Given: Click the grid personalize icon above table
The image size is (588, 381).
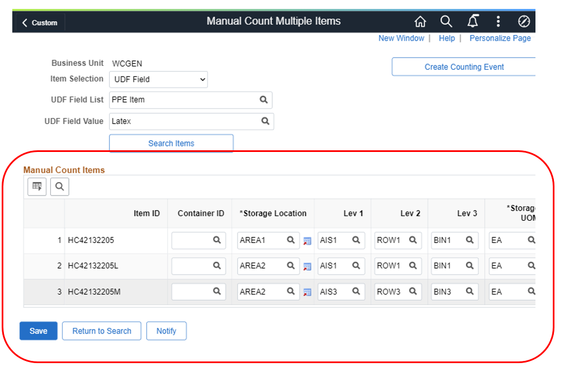Looking at the screenshot, I should 37,187.
